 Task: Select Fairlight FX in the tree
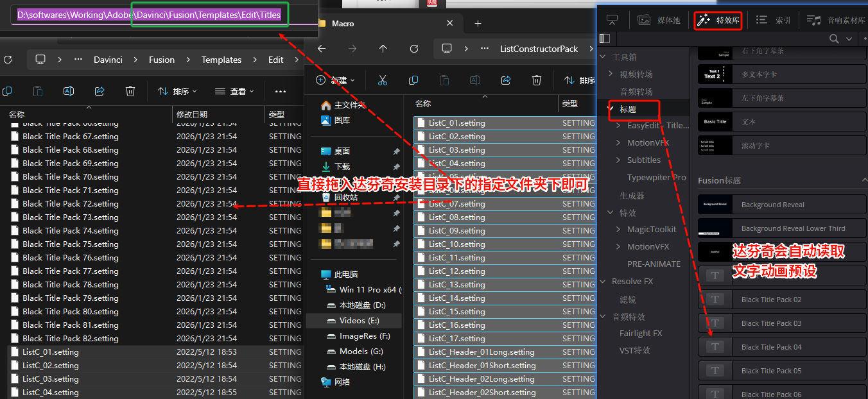click(641, 333)
